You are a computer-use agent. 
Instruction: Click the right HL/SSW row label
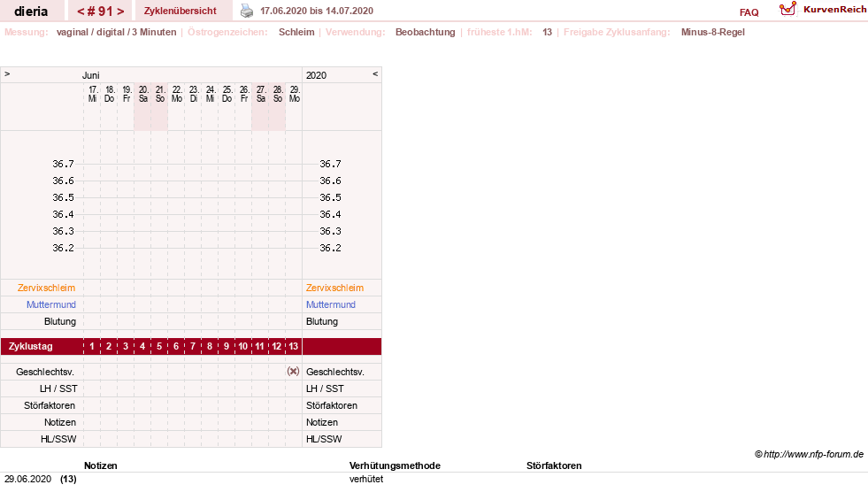coord(324,439)
